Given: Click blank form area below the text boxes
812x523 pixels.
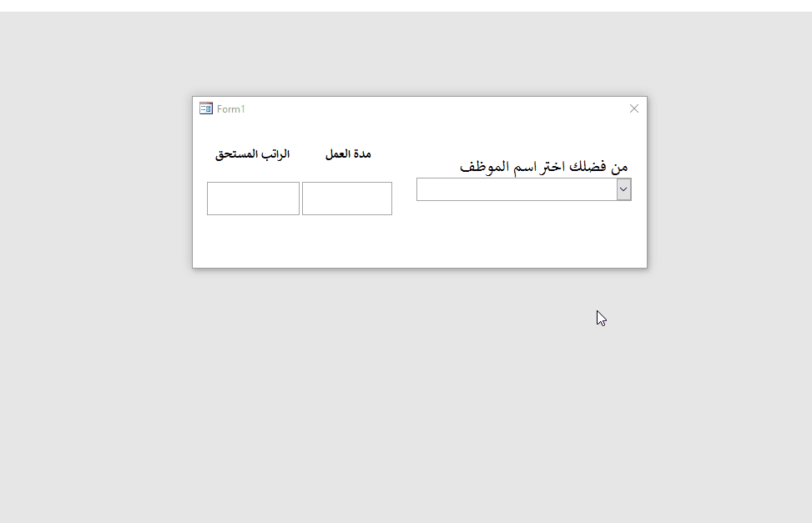Looking at the screenshot, I should click(300, 241).
